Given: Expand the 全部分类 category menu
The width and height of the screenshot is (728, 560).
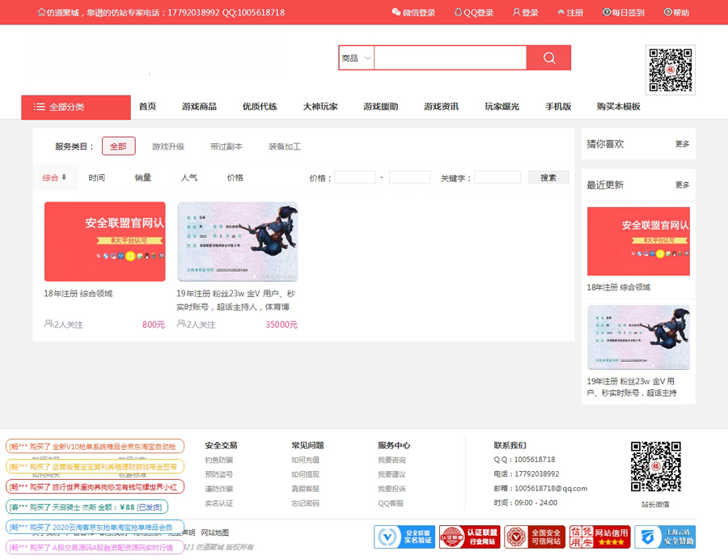Looking at the screenshot, I should (75, 107).
